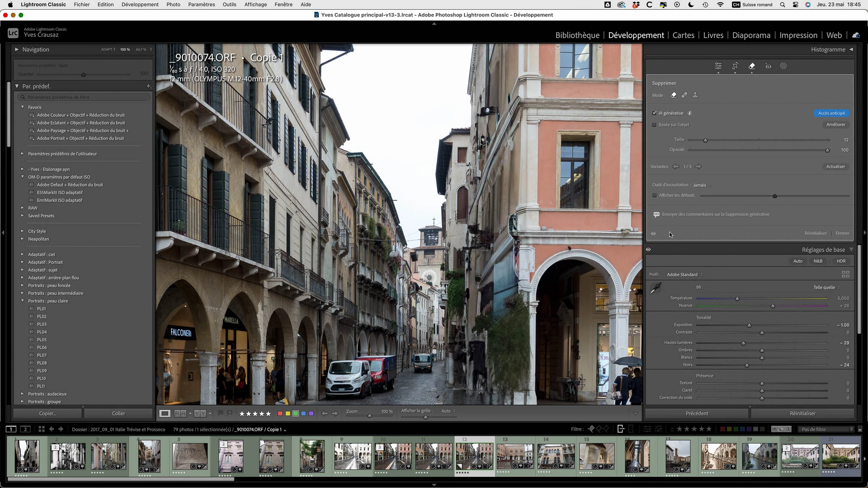This screenshot has height=488, width=868.
Task: Uncheck the IA générative checkbox
Action: [654, 113]
